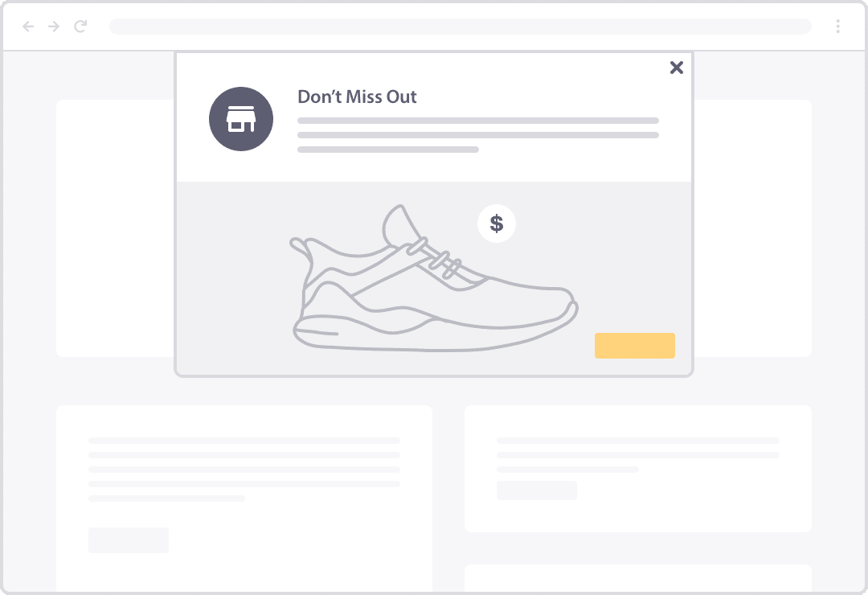Dismiss the popup with the X button

(x=677, y=68)
